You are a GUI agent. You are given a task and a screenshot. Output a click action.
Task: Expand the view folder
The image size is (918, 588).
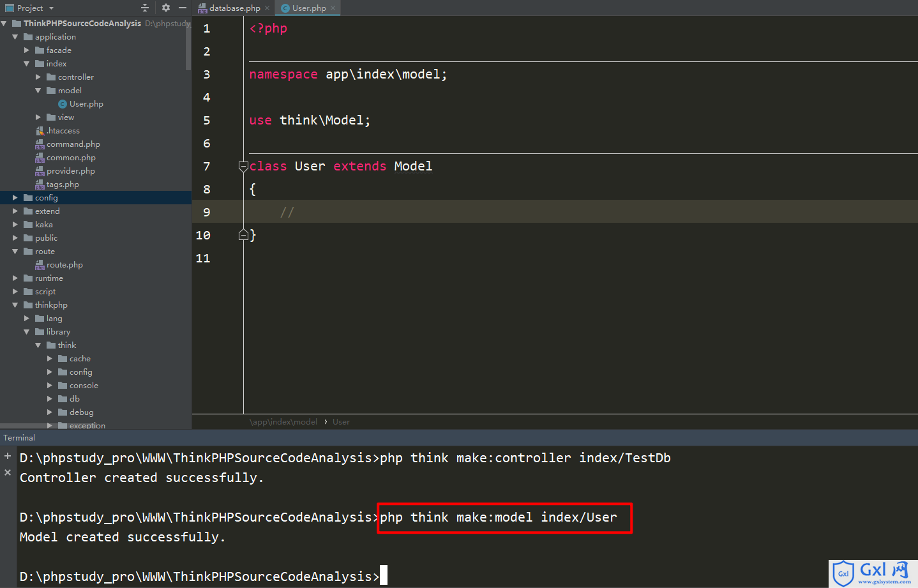click(38, 117)
